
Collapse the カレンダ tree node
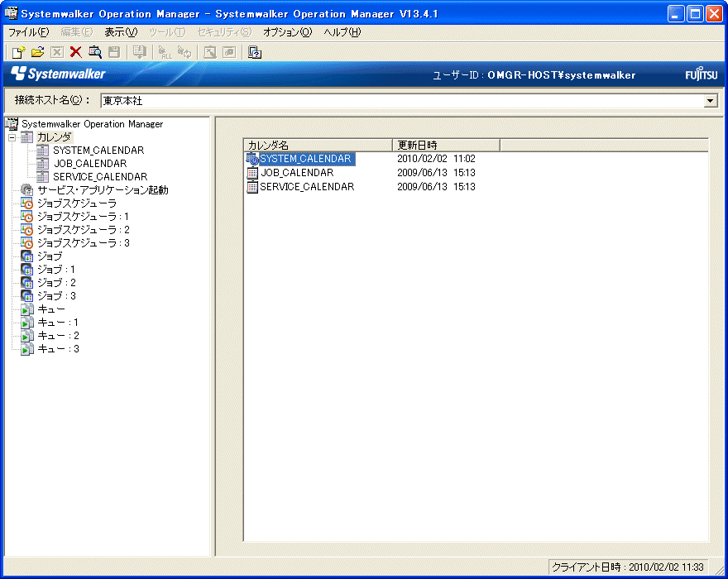click(x=12, y=137)
